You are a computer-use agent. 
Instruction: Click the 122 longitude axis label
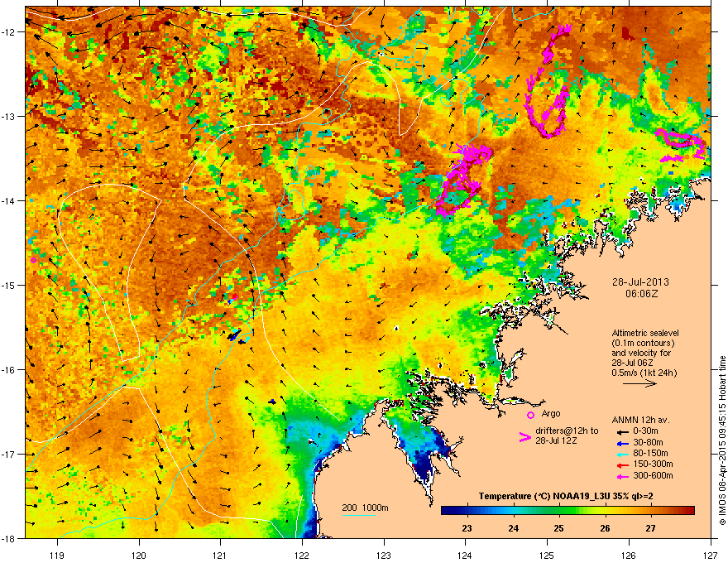(x=302, y=555)
